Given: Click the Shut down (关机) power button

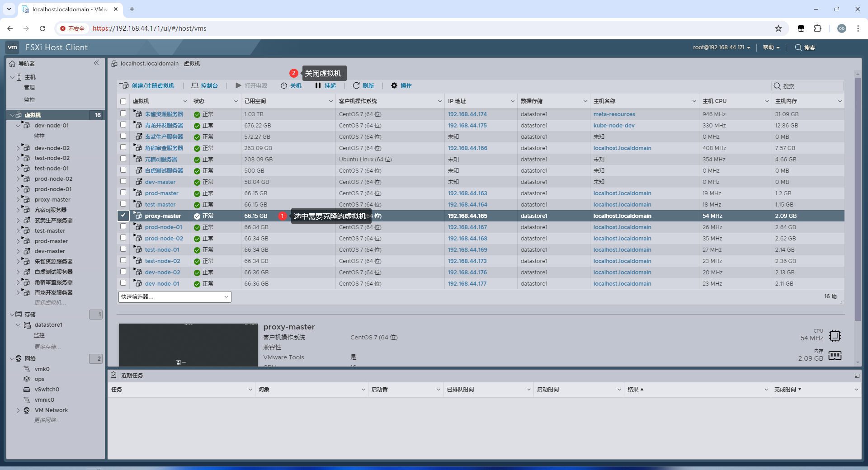Looking at the screenshot, I should tap(291, 85).
